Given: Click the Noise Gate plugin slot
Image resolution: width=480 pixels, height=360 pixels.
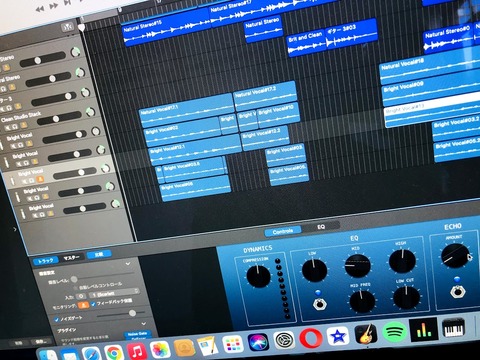Looking at the screenshot, I should [137, 334].
